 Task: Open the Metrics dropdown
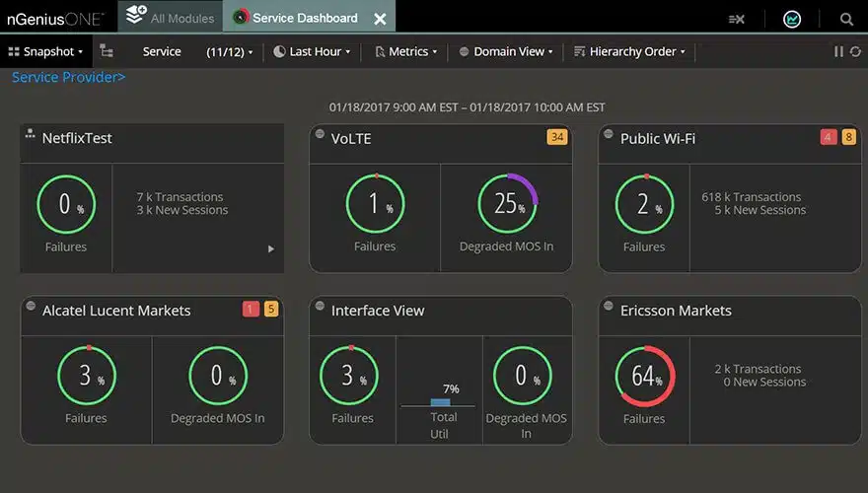406,51
